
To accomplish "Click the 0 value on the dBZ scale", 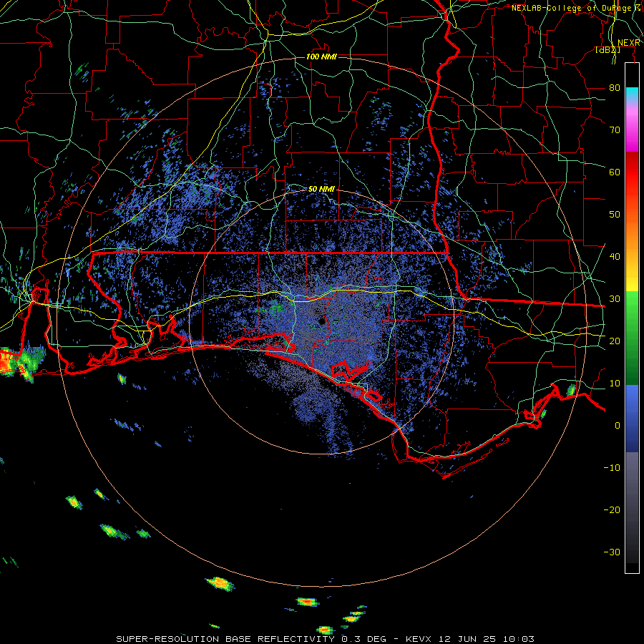I will (x=618, y=426).
